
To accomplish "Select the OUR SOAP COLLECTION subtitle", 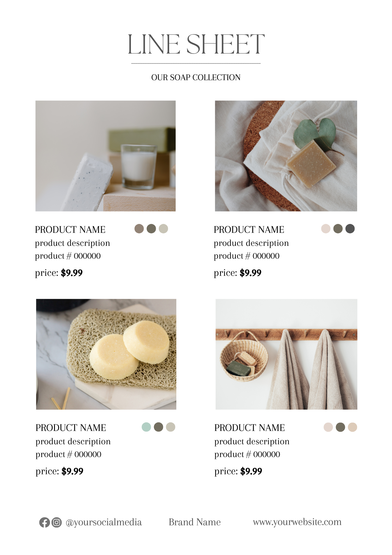I will [196, 77].
